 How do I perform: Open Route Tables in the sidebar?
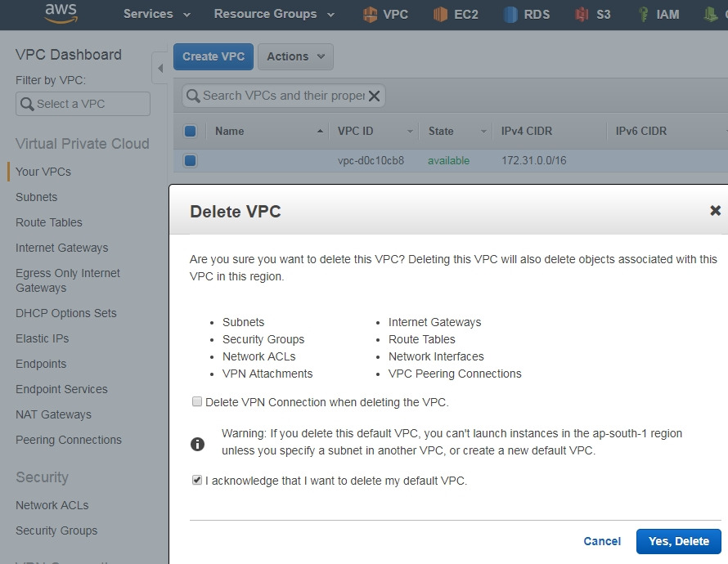[x=49, y=222]
